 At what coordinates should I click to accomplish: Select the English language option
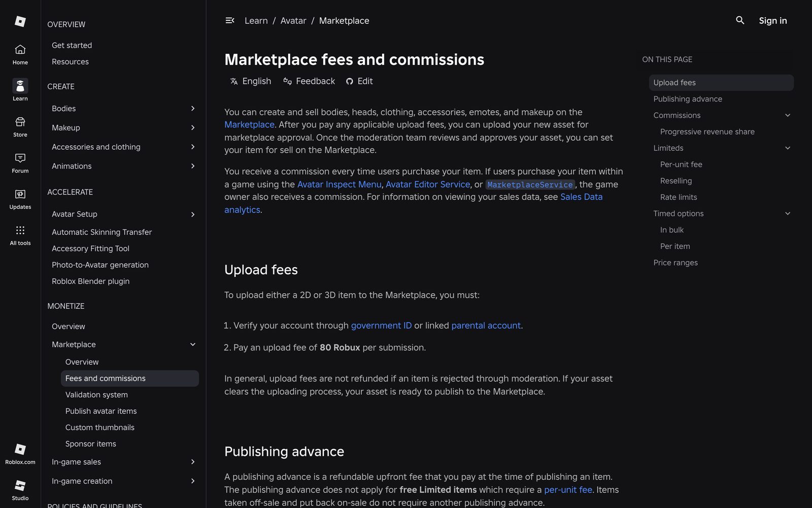251,81
